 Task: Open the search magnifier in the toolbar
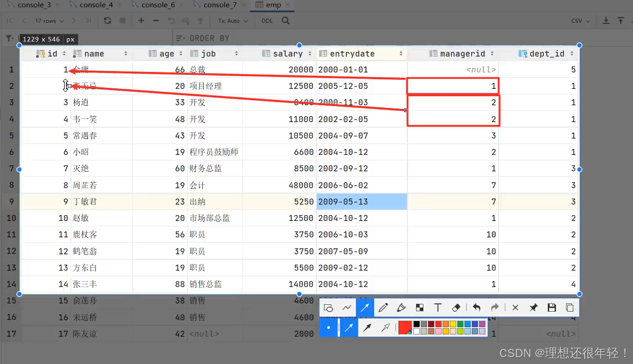pyautogui.click(x=286, y=21)
